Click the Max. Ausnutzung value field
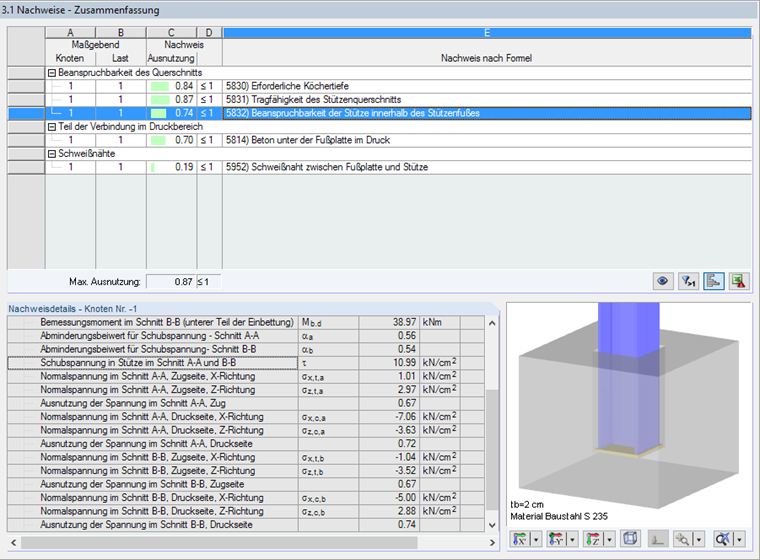 (171, 282)
